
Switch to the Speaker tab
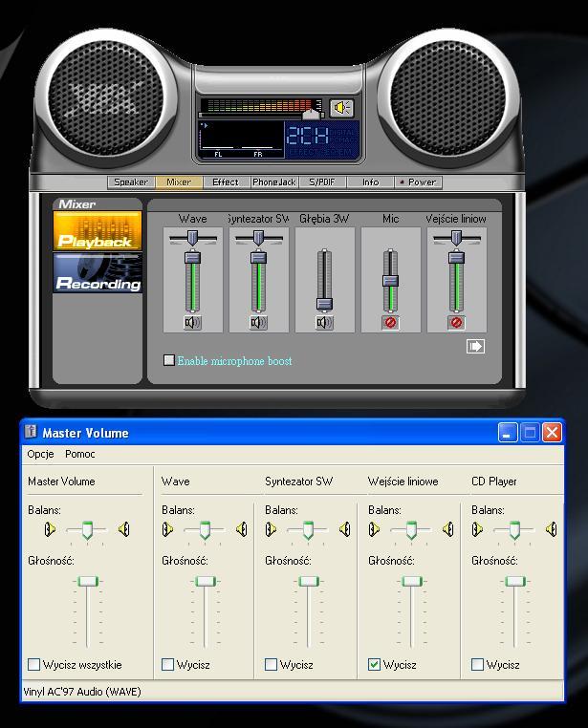click(x=131, y=182)
